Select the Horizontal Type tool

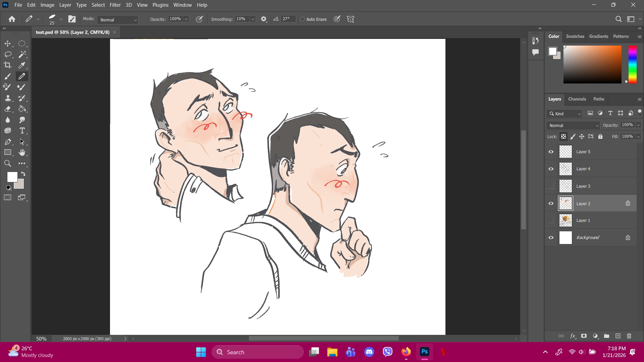click(x=22, y=131)
